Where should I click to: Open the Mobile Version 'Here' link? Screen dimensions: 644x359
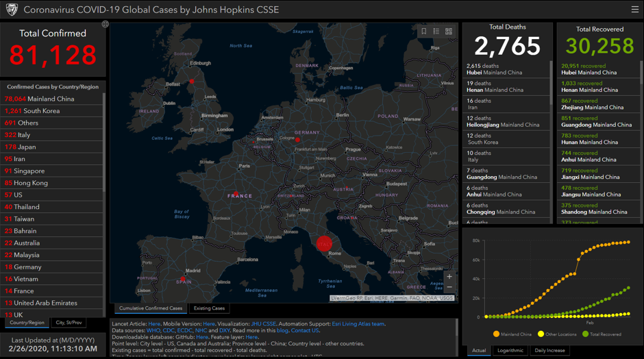pos(209,323)
